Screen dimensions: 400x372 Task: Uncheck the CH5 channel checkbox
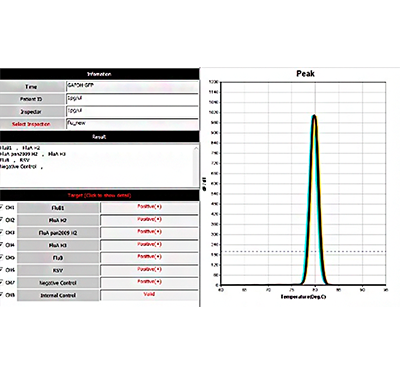[x=1, y=257]
